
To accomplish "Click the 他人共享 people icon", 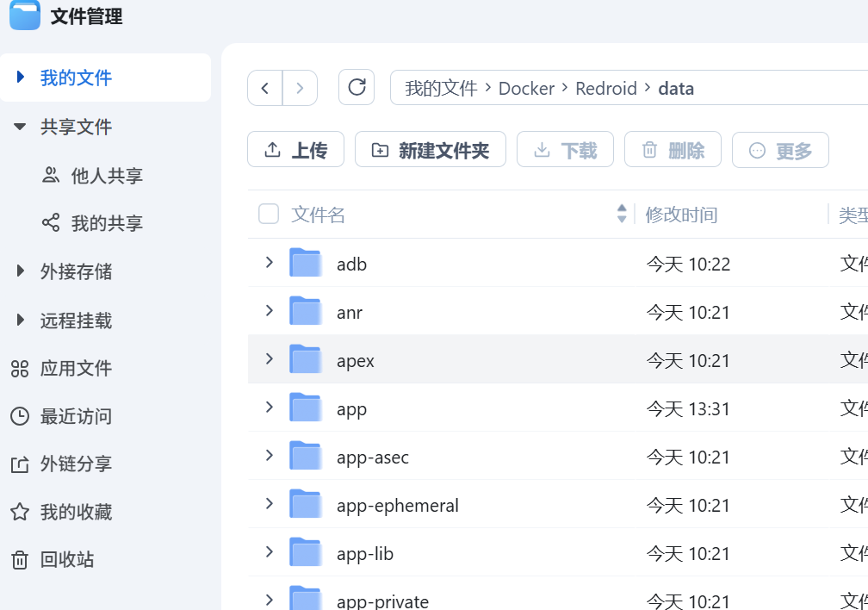I will (50, 175).
